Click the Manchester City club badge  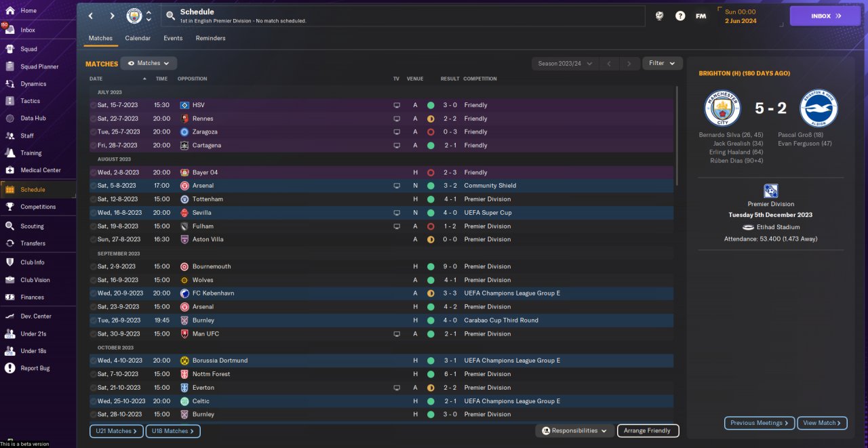pyautogui.click(x=134, y=16)
